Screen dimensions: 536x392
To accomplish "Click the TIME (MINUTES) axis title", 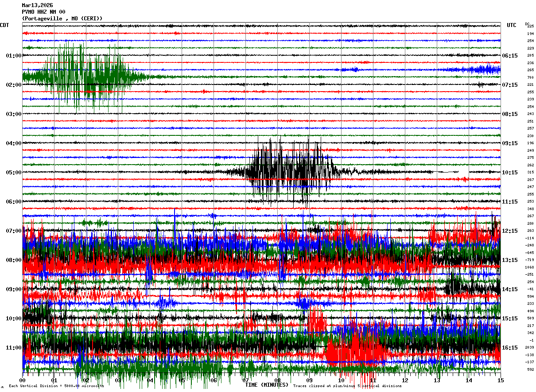I will pos(267,385).
